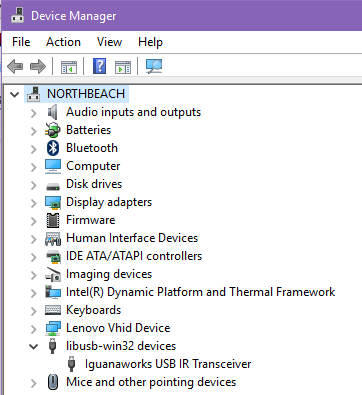Select IDE ATA/ATAPI controllers label
This screenshot has width=362, height=395.
click(134, 256)
